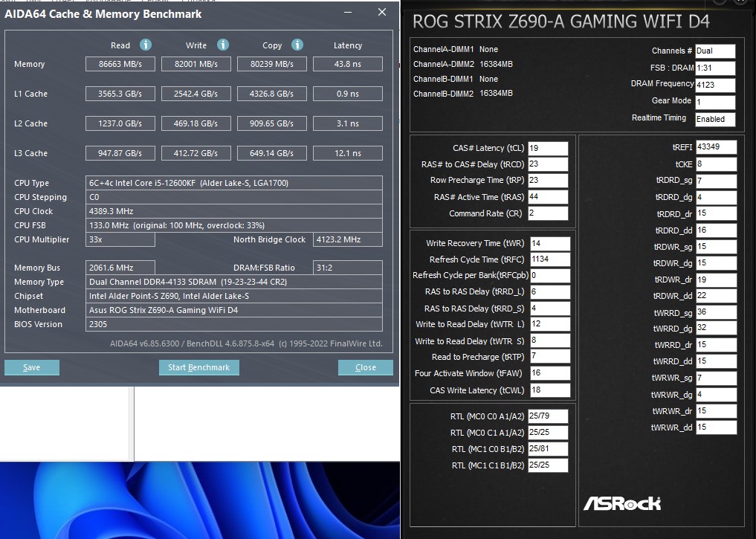The height and width of the screenshot is (539, 756).
Task: Click Refresh Cycle Time (tRFC) field
Action: (x=550, y=259)
